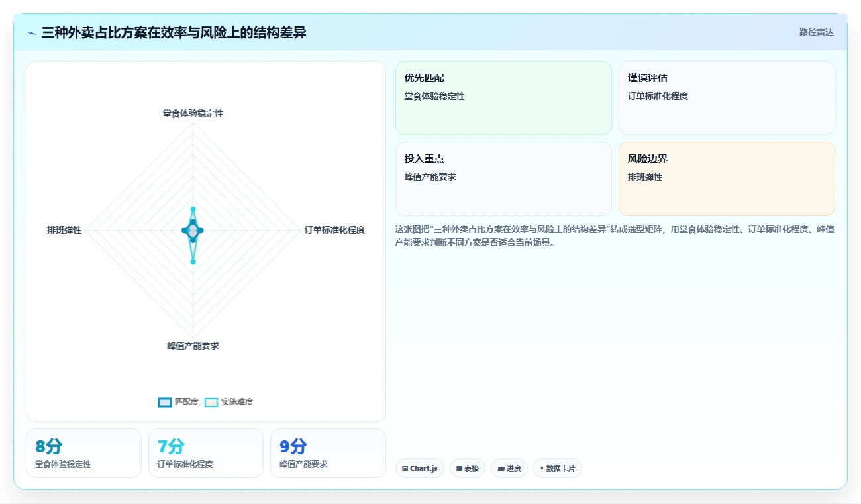Click 订单标准化程度 text in 谨慎评估 card
This screenshot has height=504, width=861.
click(658, 96)
